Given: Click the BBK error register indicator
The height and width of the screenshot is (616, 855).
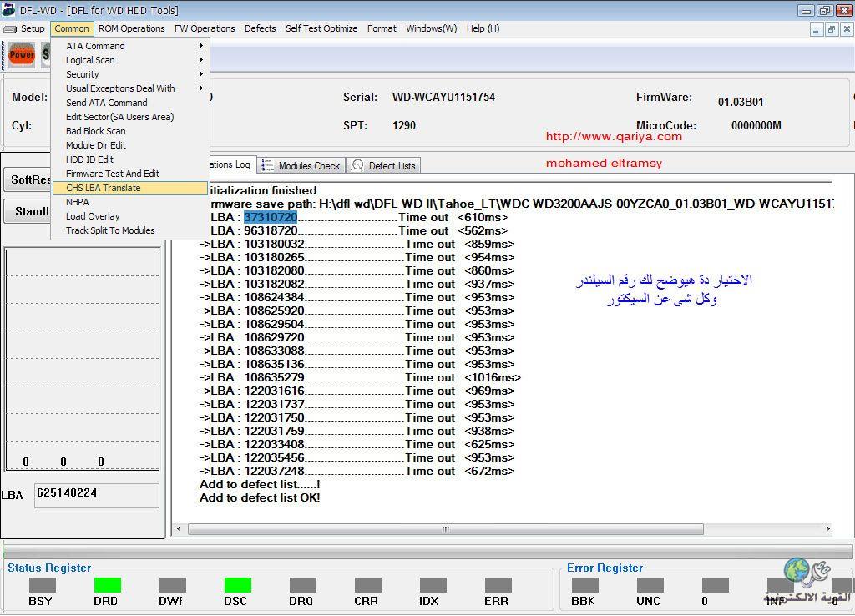Looking at the screenshot, I should [585, 585].
